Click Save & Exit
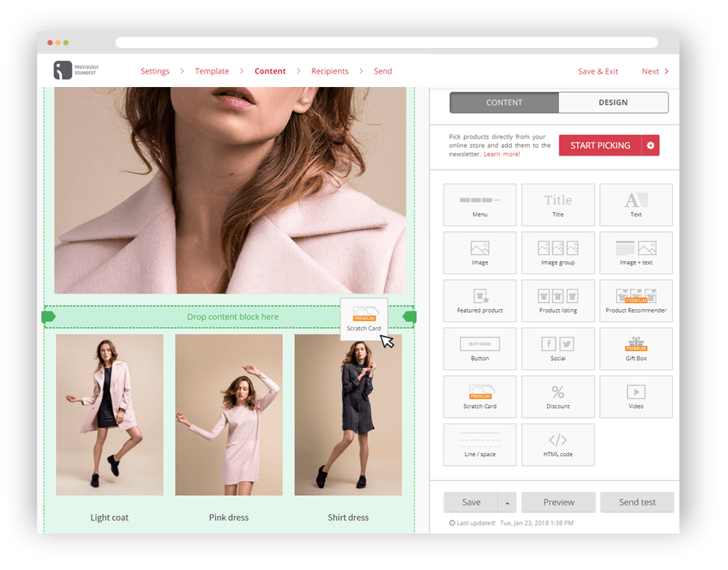728x570 pixels. tap(598, 71)
